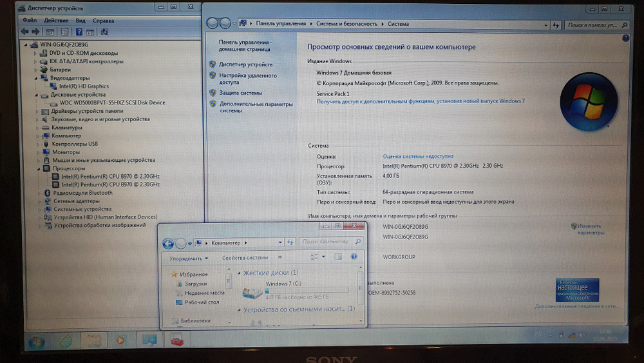
Task: Click help icon in System window corner
Action: click(625, 38)
